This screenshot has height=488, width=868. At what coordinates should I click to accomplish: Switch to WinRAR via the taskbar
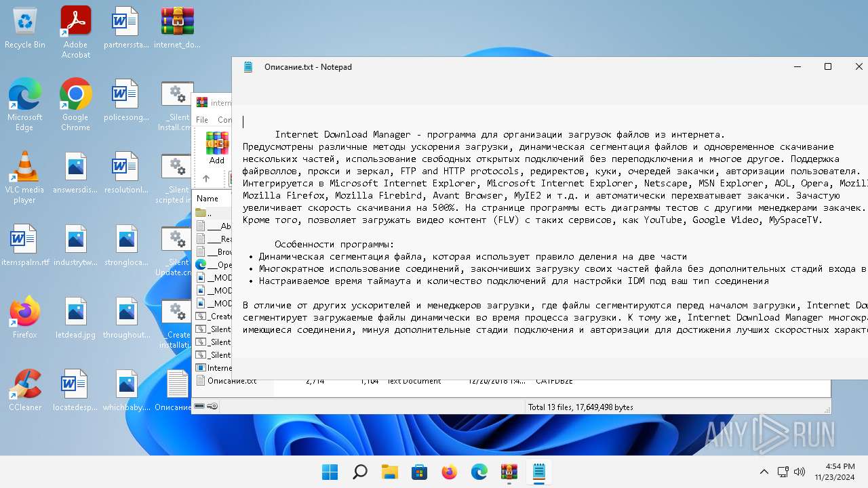tap(509, 472)
